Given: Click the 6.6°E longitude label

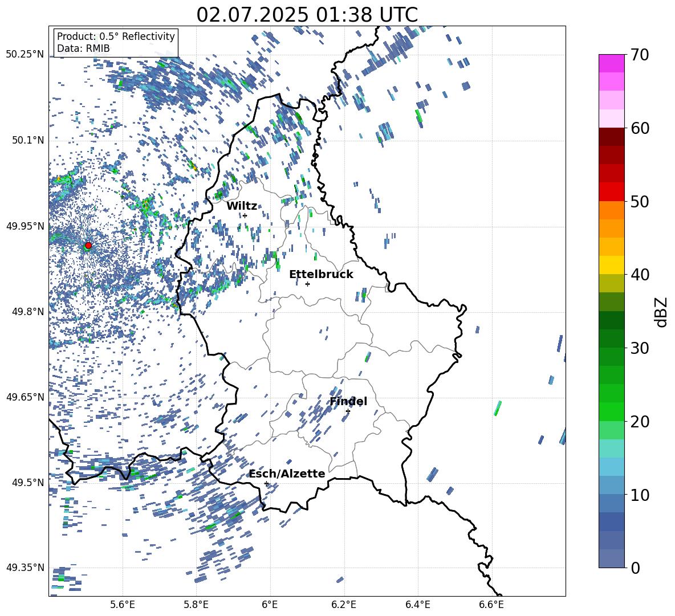Looking at the screenshot, I should pos(491,605).
